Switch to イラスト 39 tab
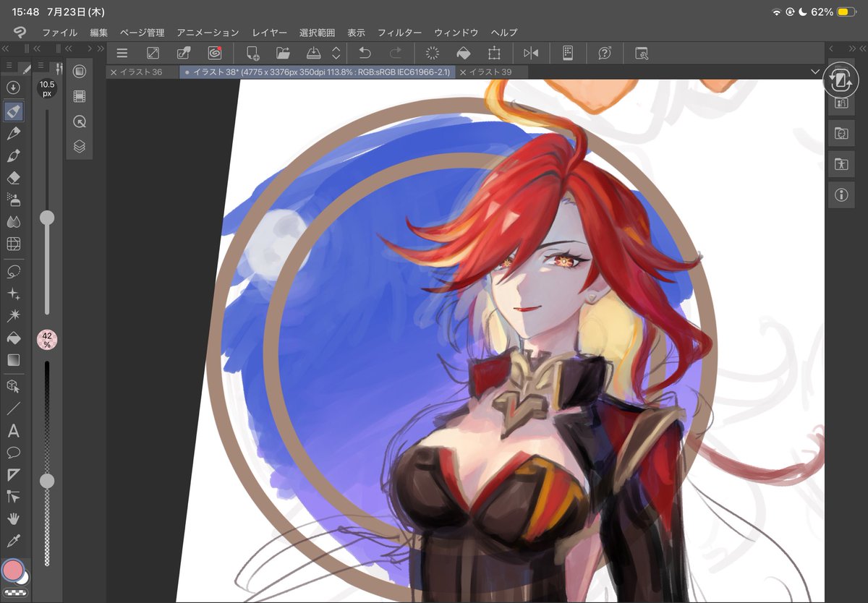This screenshot has height=603, width=868. 492,72
